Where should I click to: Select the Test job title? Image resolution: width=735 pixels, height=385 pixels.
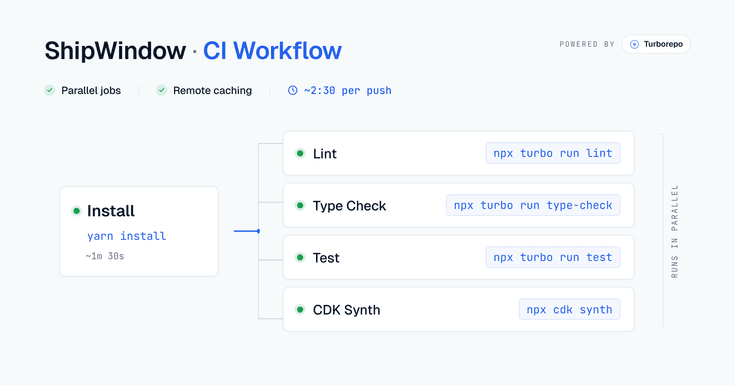coord(326,258)
